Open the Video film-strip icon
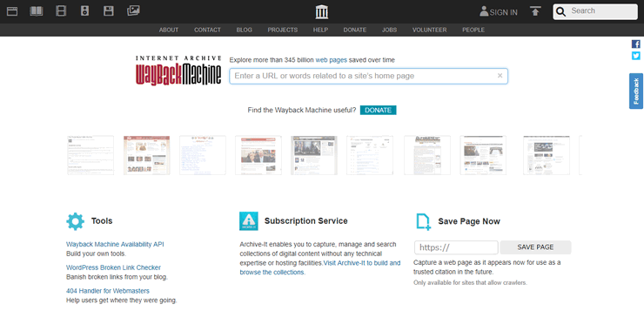Screen dimensions: 644x318 61,11
